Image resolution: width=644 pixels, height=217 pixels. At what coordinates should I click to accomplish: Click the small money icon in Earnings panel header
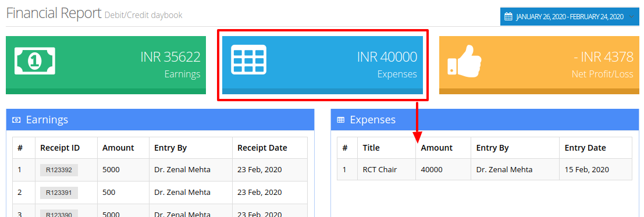16,120
